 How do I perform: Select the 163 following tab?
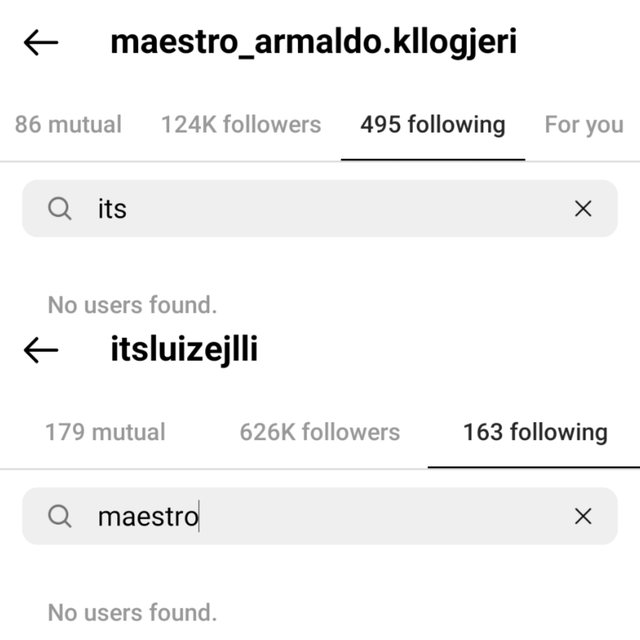point(536,433)
